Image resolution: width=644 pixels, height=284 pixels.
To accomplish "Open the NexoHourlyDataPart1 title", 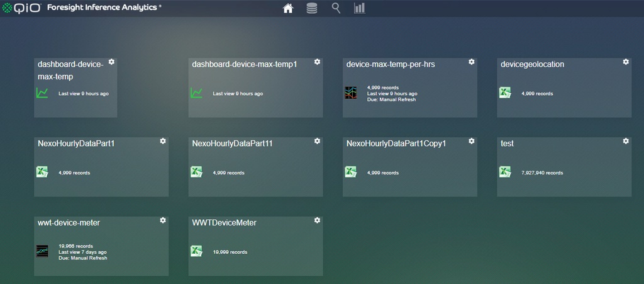I will 76,144.
